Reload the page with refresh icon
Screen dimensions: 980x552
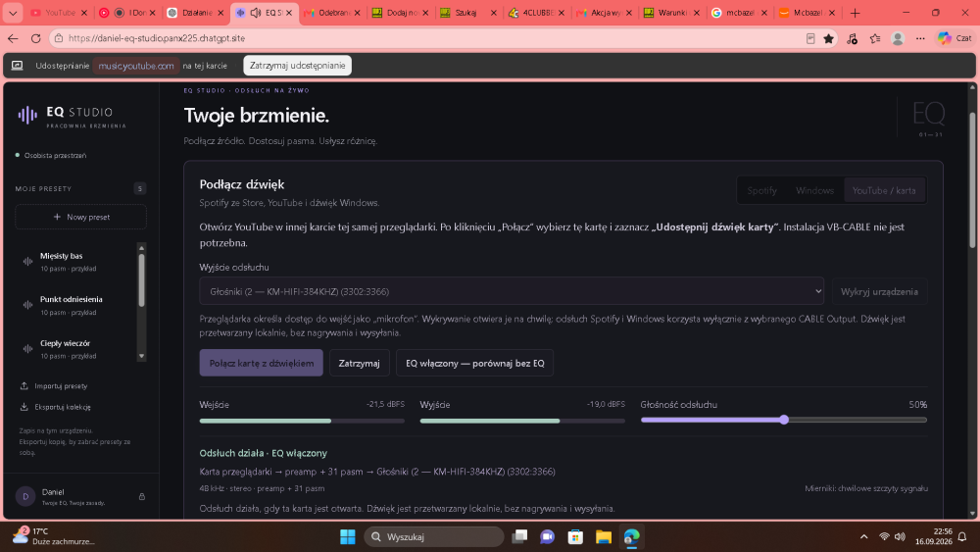pyautogui.click(x=35, y=38)
